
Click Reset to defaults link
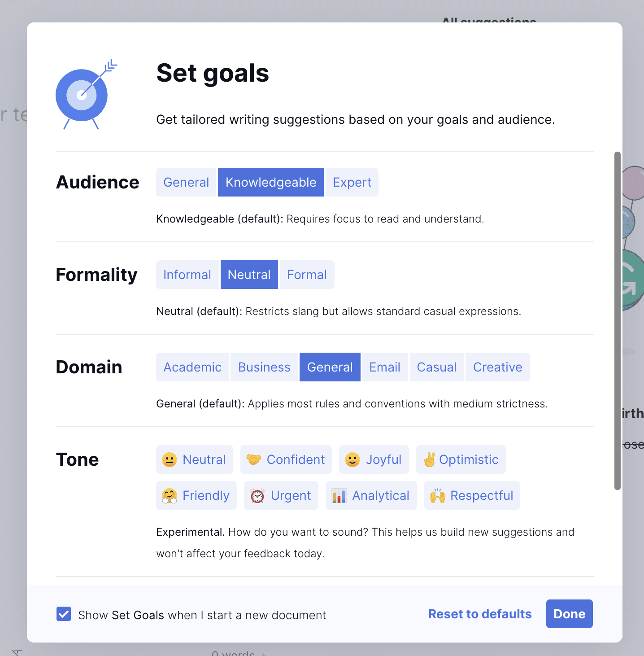480,614
